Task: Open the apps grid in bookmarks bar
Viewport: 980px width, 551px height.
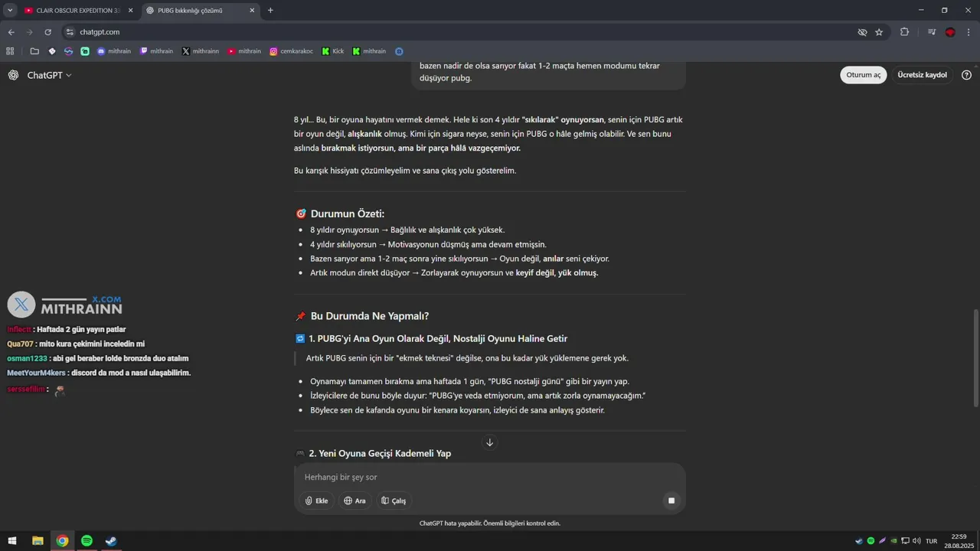Action: pos(10,51)
